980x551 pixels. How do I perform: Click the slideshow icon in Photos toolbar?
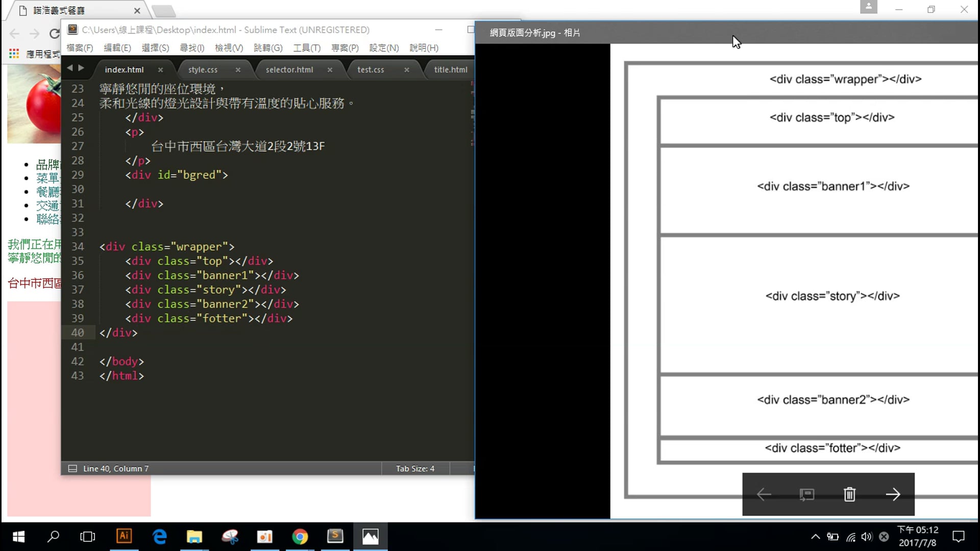pyautogui.click(x=806, y=494)
